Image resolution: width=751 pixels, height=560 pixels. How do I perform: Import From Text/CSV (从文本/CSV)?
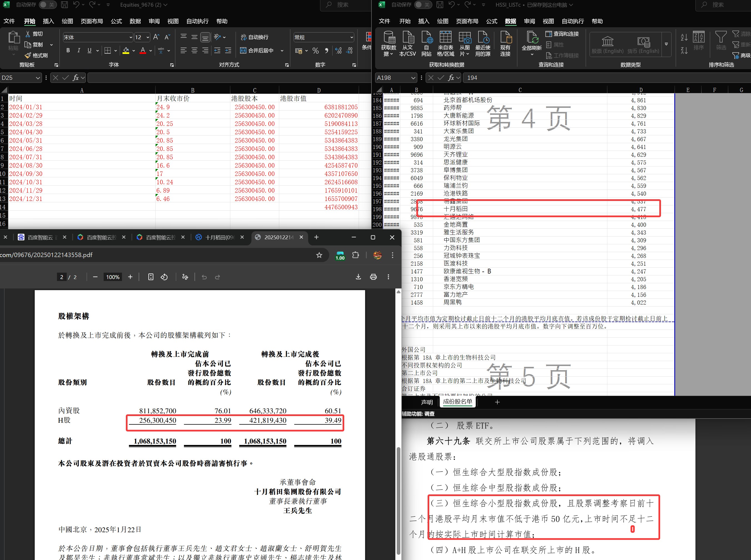[408, 43]
